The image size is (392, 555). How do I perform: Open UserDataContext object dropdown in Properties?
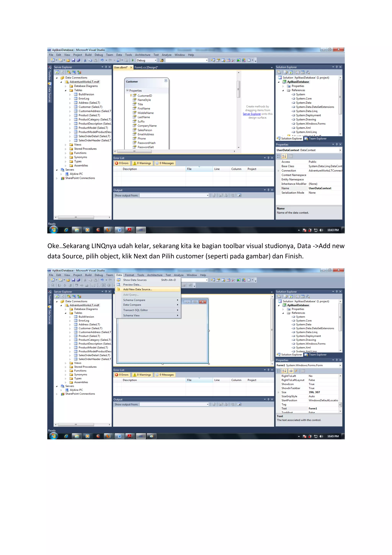[340, 150]
